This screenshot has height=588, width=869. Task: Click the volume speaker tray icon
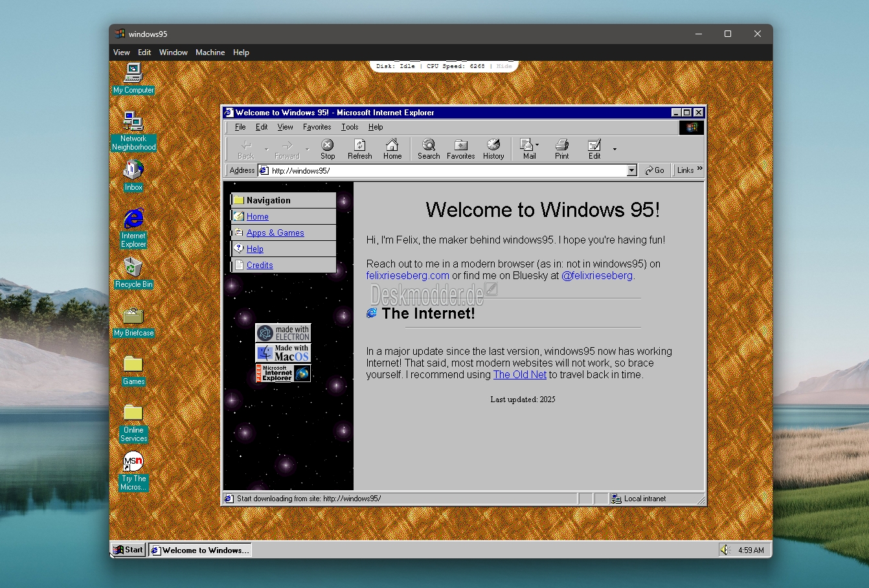coord(725,550)
